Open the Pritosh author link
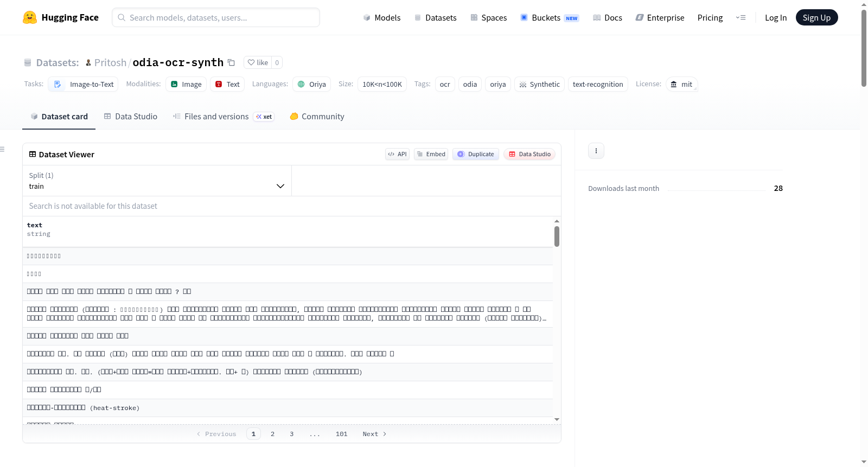Image resolution: width=868 pixels, height=467 pixels. click(110, 62)
